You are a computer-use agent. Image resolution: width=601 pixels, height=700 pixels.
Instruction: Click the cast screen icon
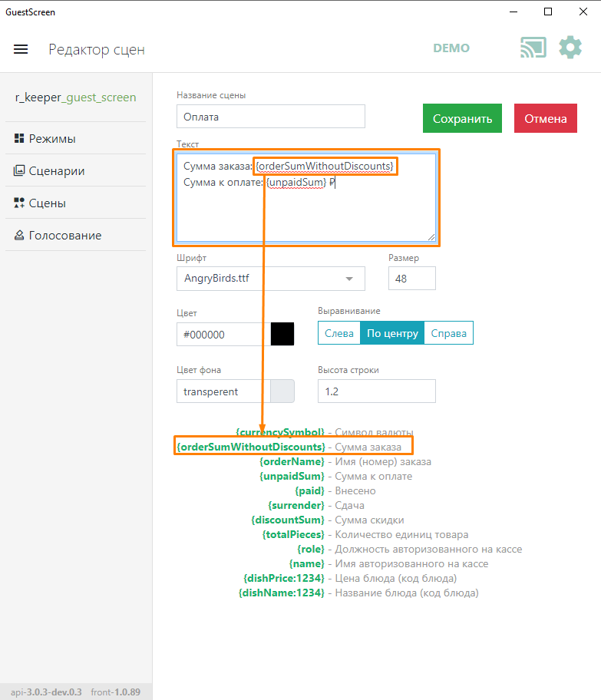(x=533, y=48)
